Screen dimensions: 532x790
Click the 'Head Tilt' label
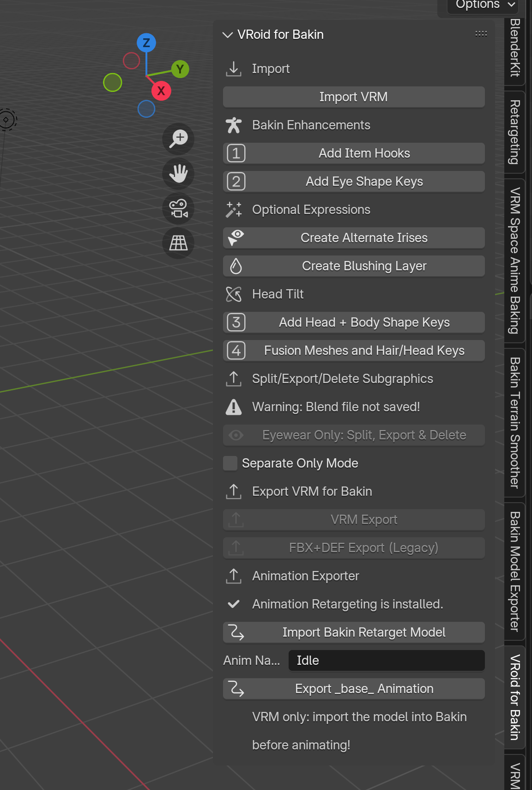[278, 294]
